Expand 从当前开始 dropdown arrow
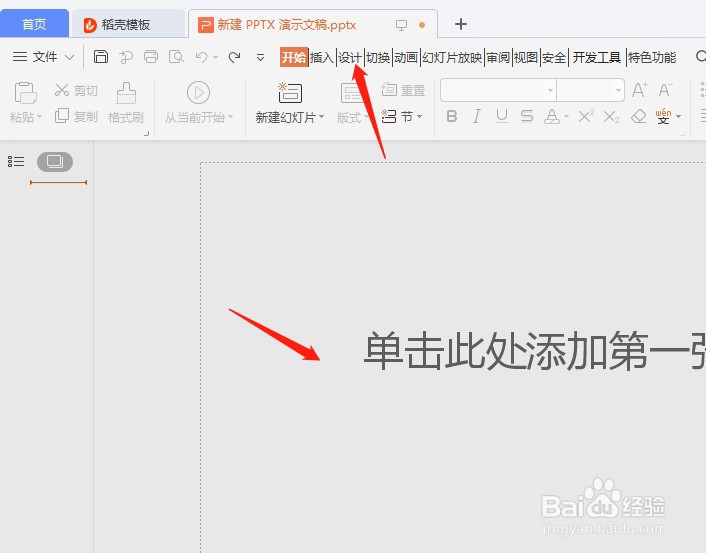 pyautogui.click(x=231, y=117)
